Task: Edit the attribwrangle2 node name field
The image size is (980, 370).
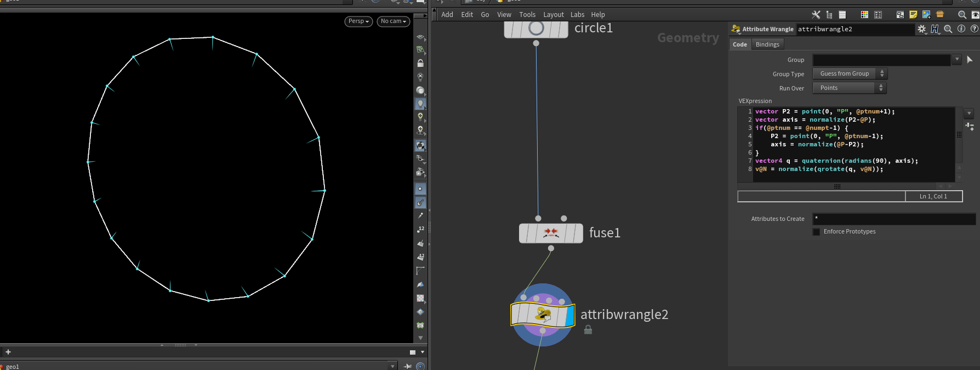Action: point(855,29)
